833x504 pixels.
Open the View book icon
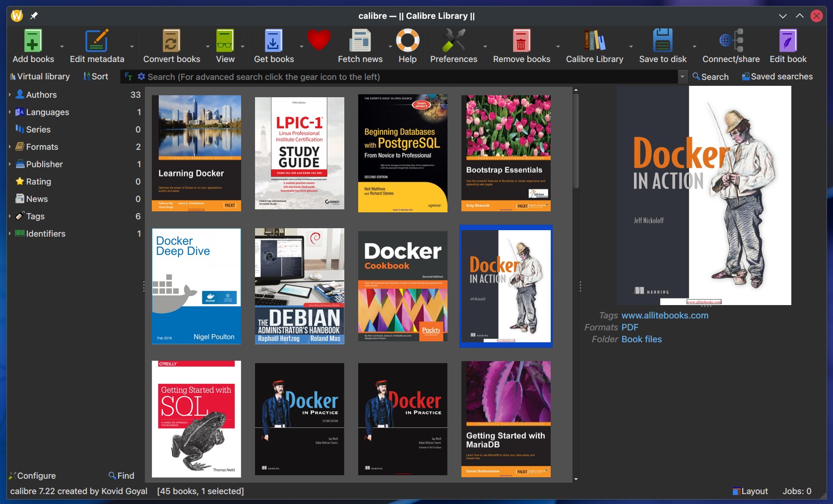[x=225, y=41]
